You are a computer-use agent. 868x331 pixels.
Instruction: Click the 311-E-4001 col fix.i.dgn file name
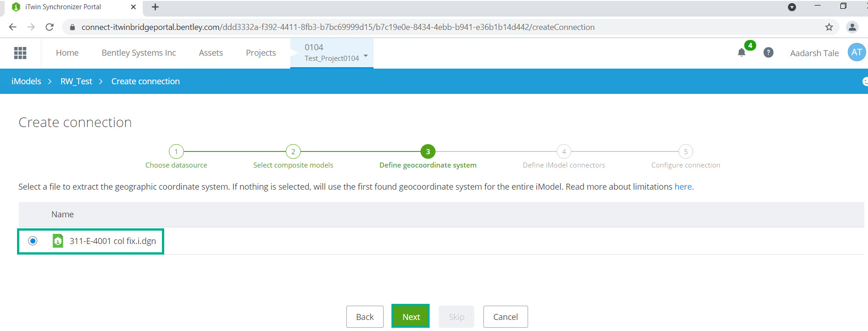click(x=113, y=241)
